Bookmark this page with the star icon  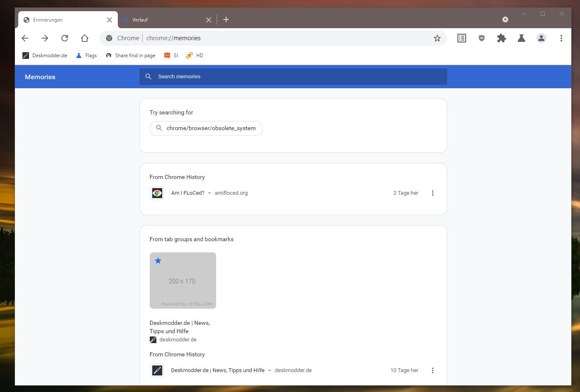coord(437,38)
